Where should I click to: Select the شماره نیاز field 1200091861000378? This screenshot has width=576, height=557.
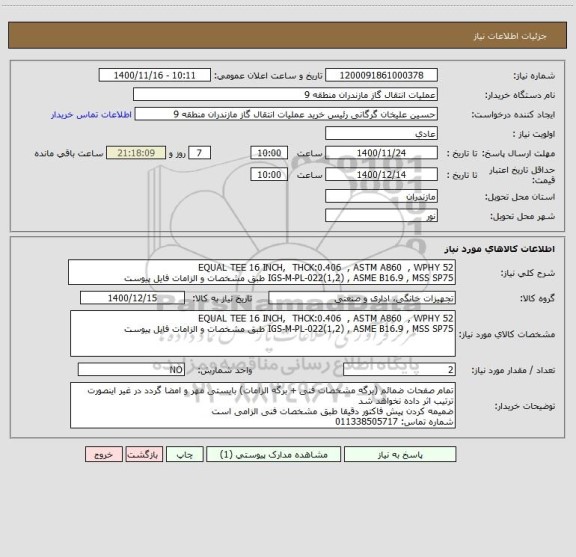[x=381, y=75]
